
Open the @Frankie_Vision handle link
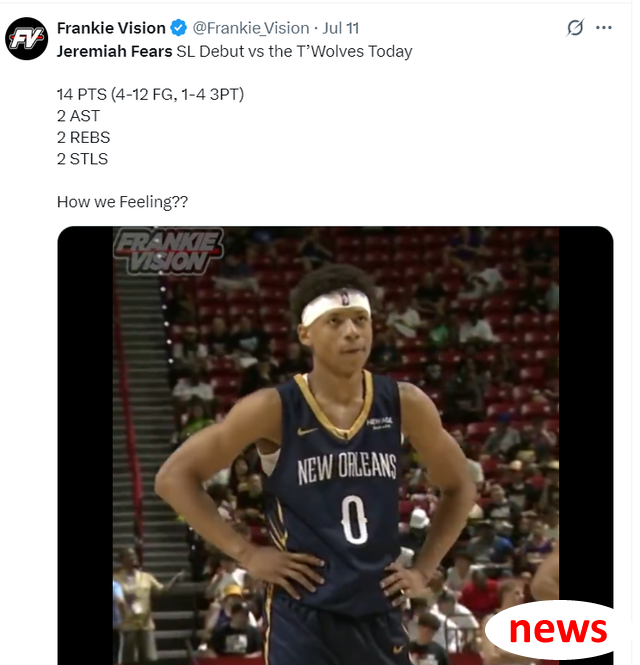[x=251, y=28]
